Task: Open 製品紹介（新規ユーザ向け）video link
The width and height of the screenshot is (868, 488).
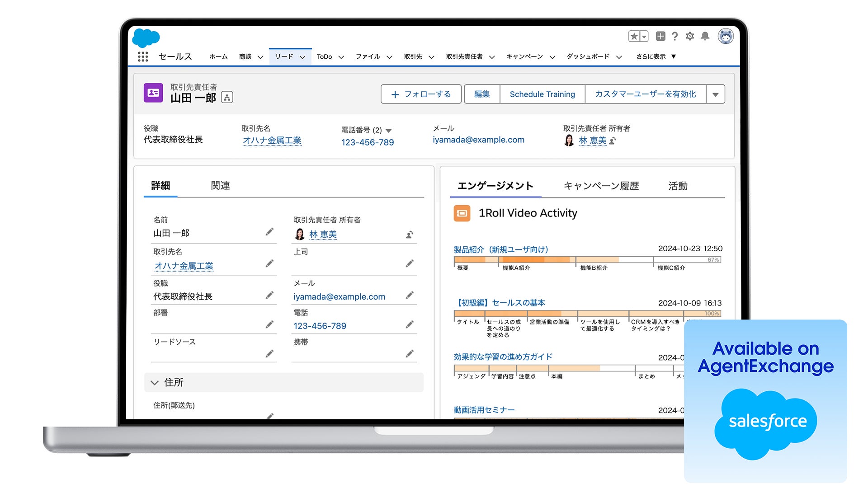Action: [501, 249]
